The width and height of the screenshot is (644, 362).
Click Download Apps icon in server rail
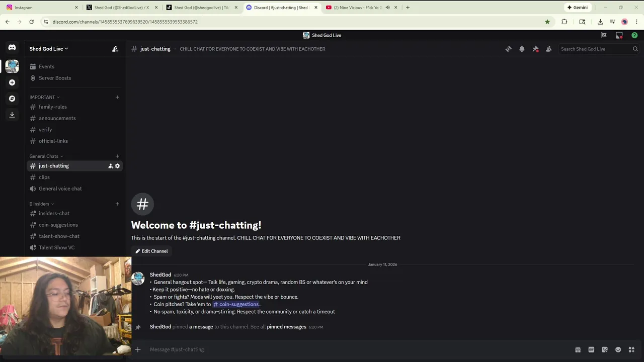pos(12,115)
